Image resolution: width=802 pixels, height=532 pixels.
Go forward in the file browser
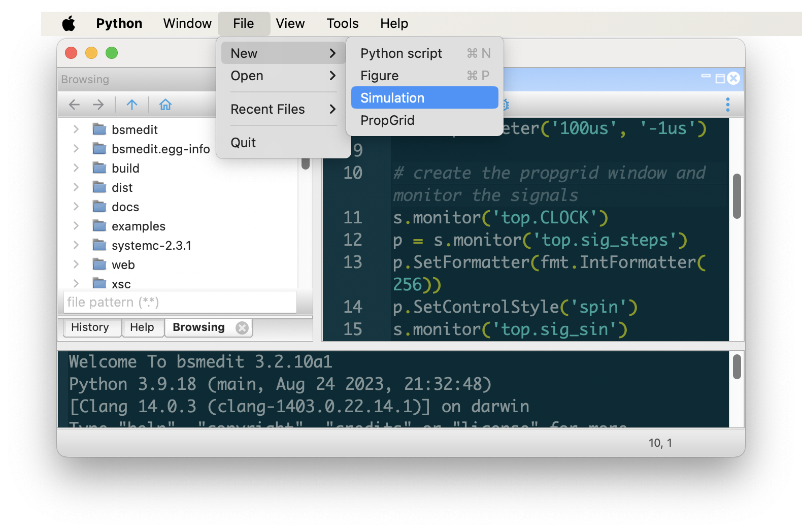click(98, 105)
